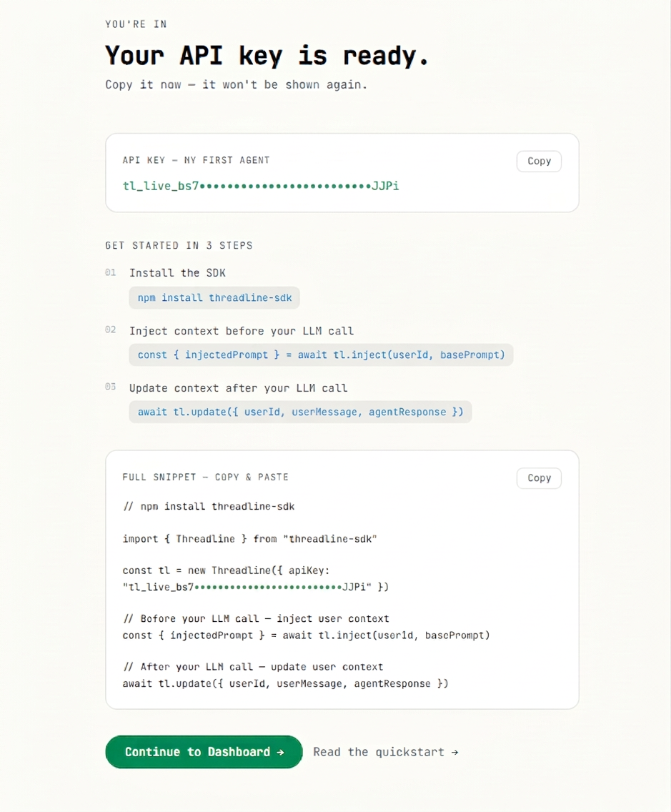The height and width of the screenshot is (812, 671).
Task: Click the tl.inject code snippet chip
Action: (320, 355)
